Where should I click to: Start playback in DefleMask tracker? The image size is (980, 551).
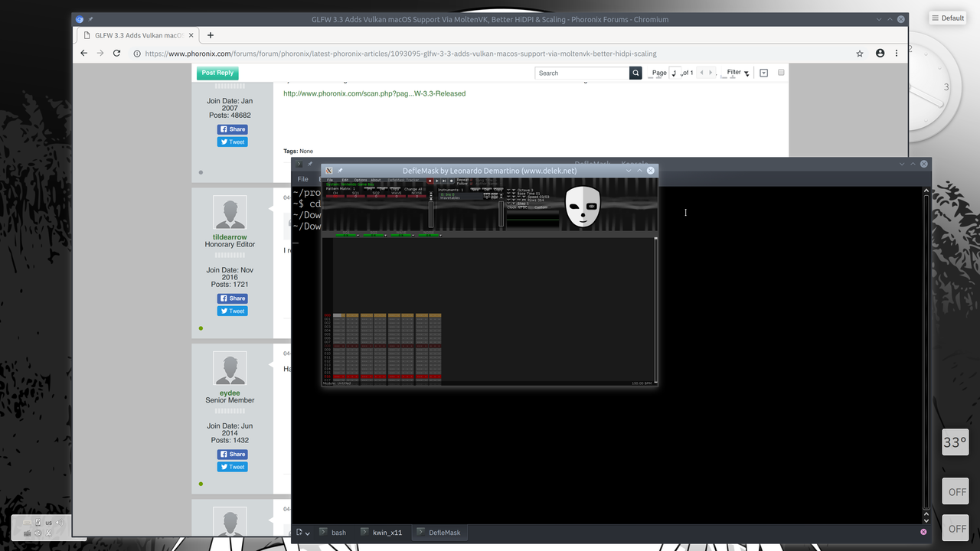click(x=437, y=181)
